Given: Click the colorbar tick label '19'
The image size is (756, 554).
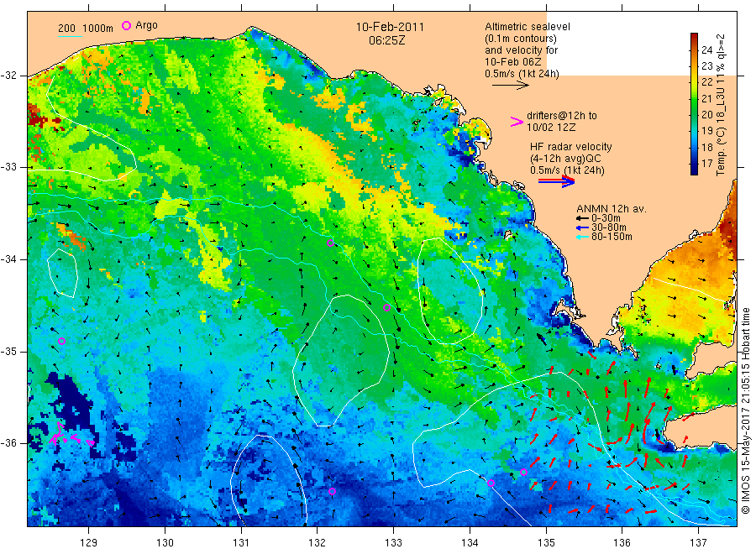Looking at the screenshot, I should click(706, 131).
